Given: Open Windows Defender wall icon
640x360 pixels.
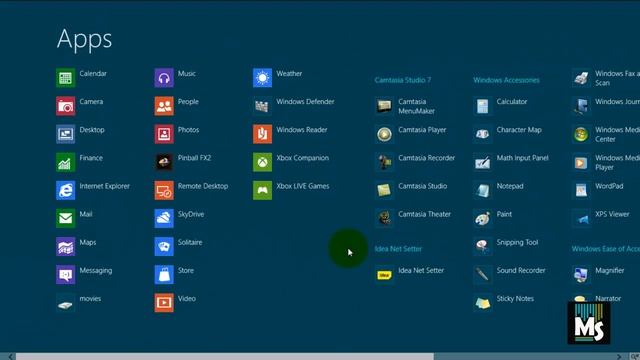Looking at the screenshot, I should 262,106.
